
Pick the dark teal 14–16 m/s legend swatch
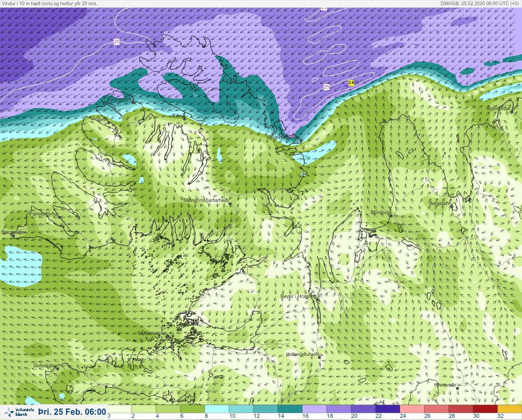pos(290,409)
